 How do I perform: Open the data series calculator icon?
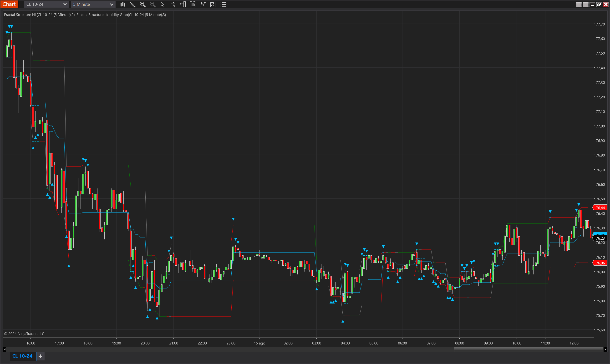tap(213, 4)
